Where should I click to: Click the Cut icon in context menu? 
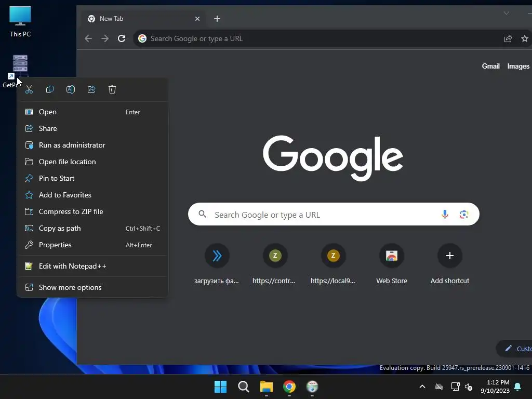click(29, 89)
